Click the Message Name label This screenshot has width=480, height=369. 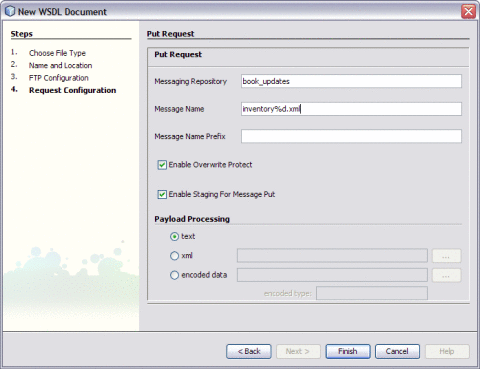(179, 109)
